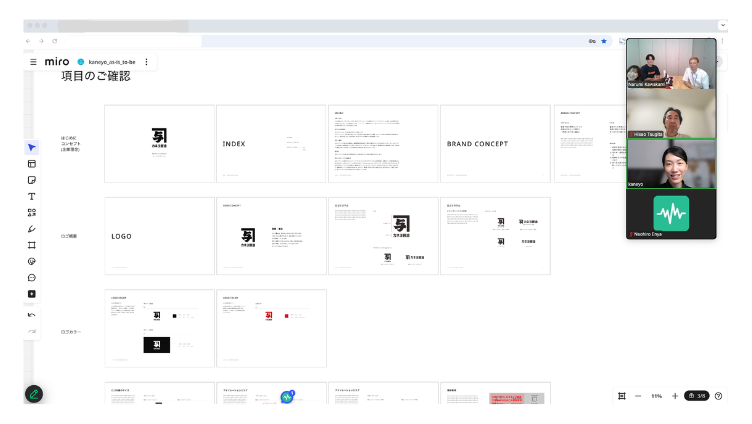Screen dimensions: 752x424
Task: Zoom in with the plus button
Action: point(675,396)
